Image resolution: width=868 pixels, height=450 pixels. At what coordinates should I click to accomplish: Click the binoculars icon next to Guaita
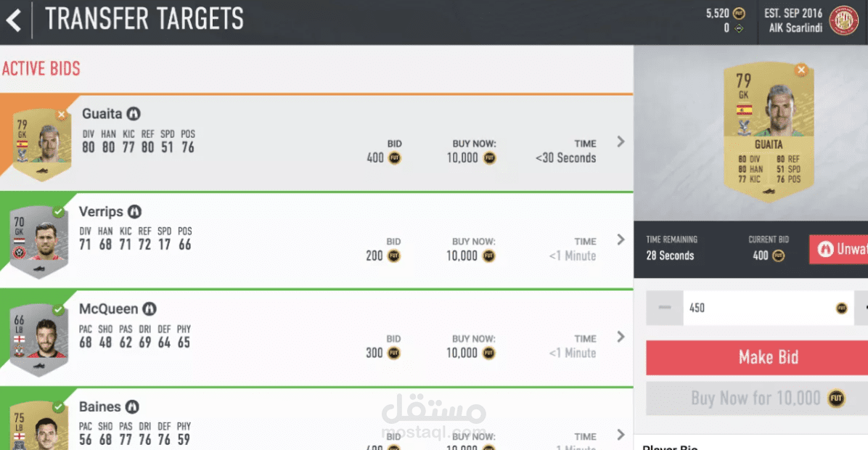click(x=134, y=114)
